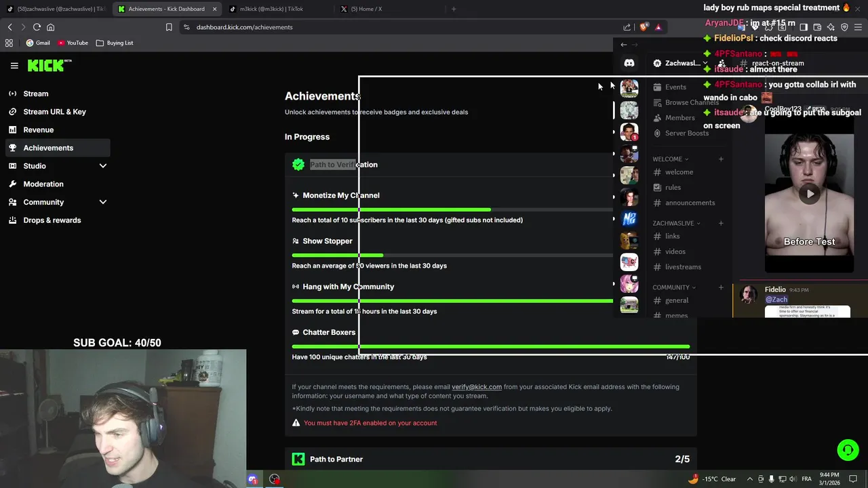Open the notification center

pos(853,479)
